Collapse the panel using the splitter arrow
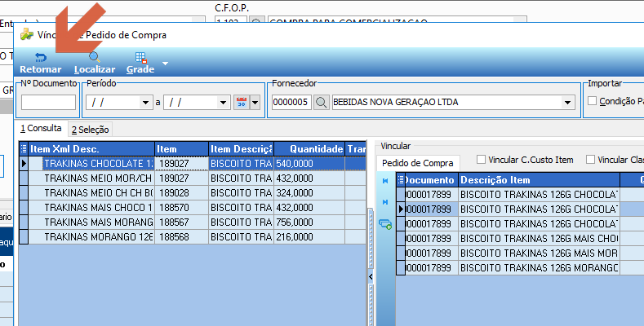This screenshot has width=644, height=326. coord(371,277)
